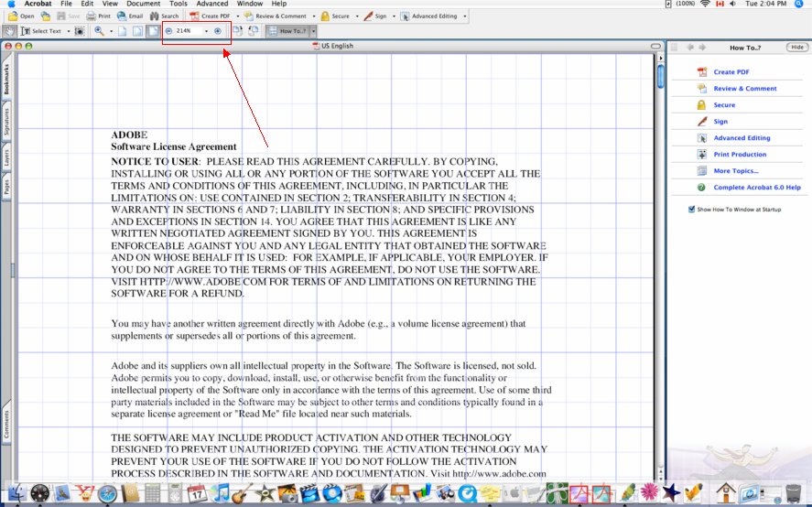Image resolution: width=812 pixels, height=507 pixels.
Task: Click the zoom out minus button
Action: 169,31
